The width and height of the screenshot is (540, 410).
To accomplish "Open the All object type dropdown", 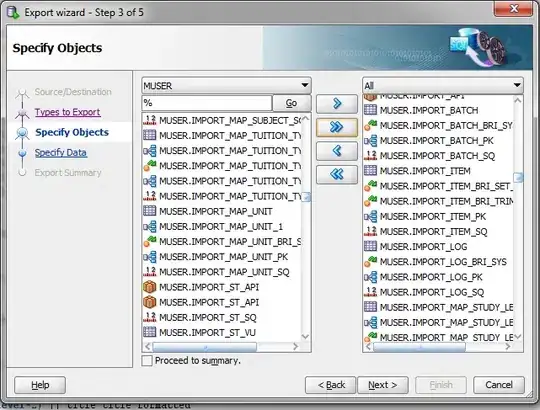I will pyautogui.click(x=443, y=85).
